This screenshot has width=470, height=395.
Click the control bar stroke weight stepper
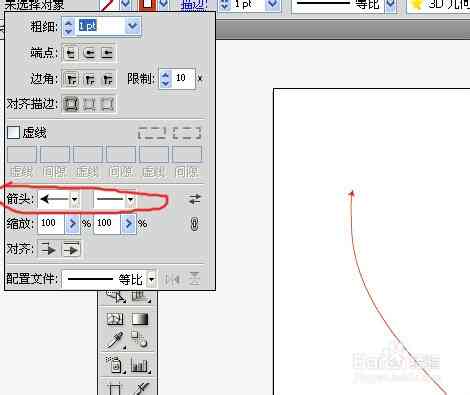pyautogui.click(x=225, y=5)
